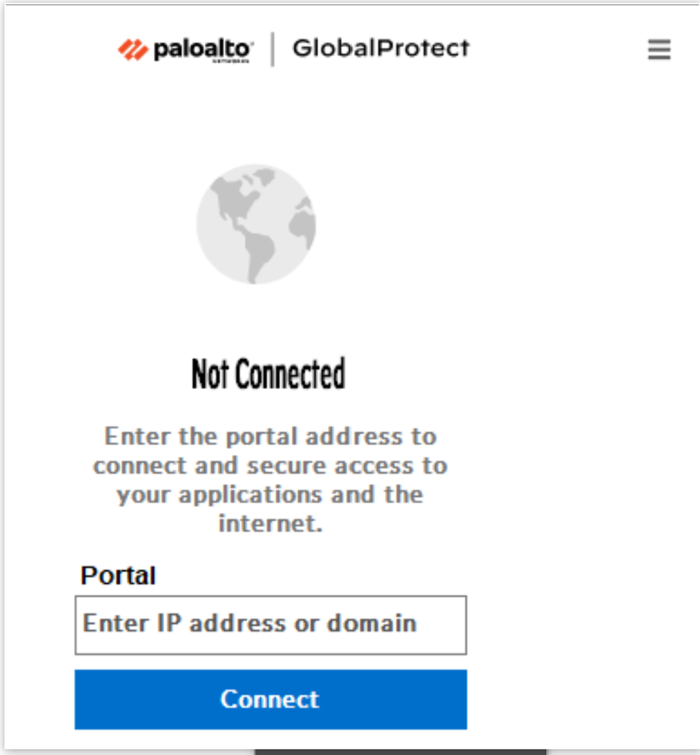Click the 'Enter IP address or domain' placeholder

pos(250,623)
